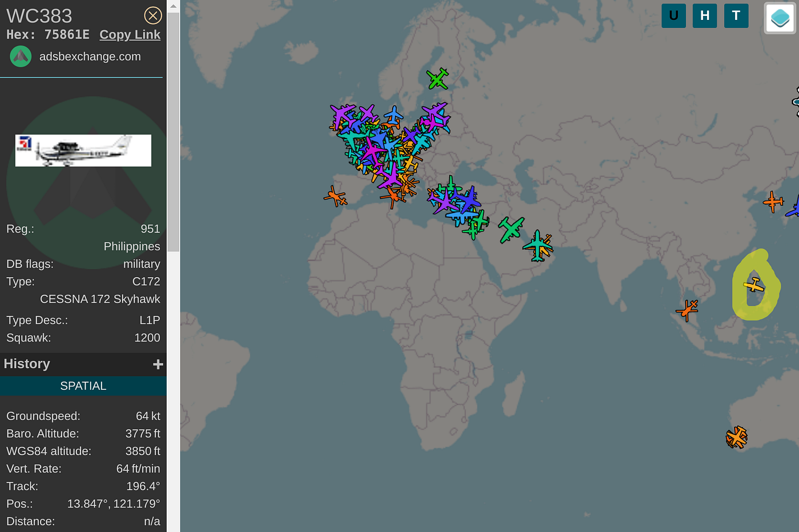Viewport: 799px width, 532px height.
Task: Click the Type value C172
Action: coord(146,282)
